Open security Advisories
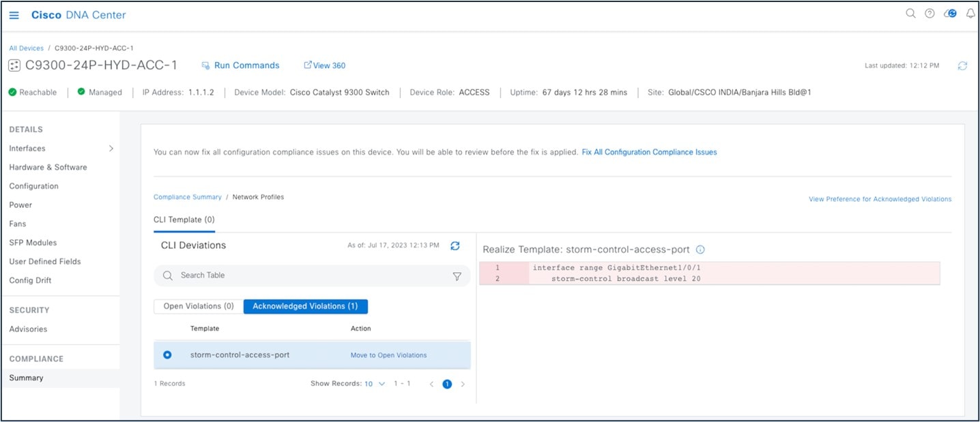This screenshot has width=980, height=422. (28, 329)
